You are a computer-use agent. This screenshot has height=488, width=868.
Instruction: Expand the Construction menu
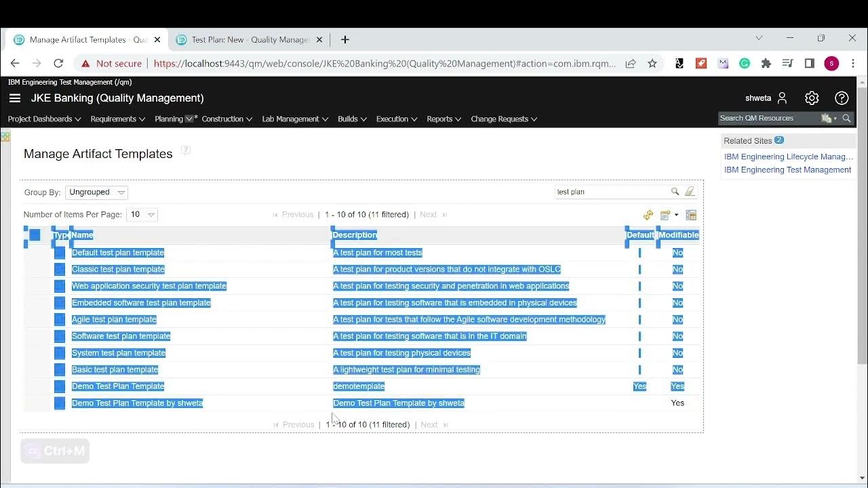227,119
